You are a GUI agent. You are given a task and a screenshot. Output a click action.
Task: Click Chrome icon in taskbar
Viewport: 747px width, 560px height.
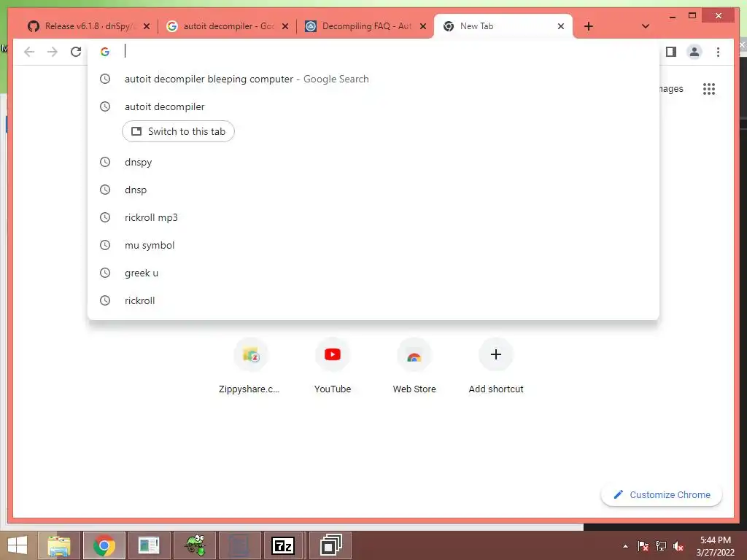(x=104, y=545)
